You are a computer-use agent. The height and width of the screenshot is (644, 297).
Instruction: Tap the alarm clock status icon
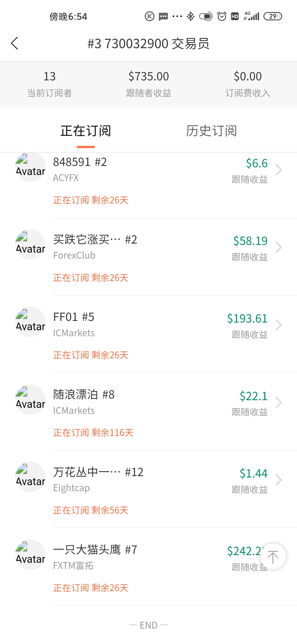point(222,16)
